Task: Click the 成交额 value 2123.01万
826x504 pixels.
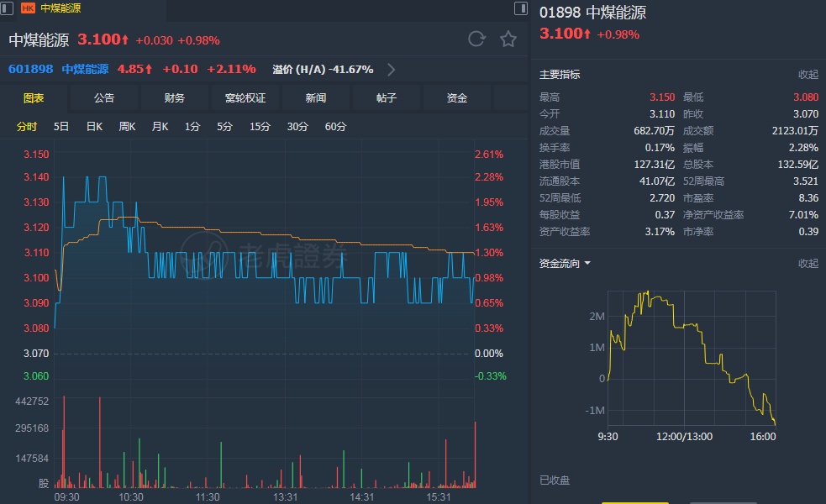Action: [795, 130]
